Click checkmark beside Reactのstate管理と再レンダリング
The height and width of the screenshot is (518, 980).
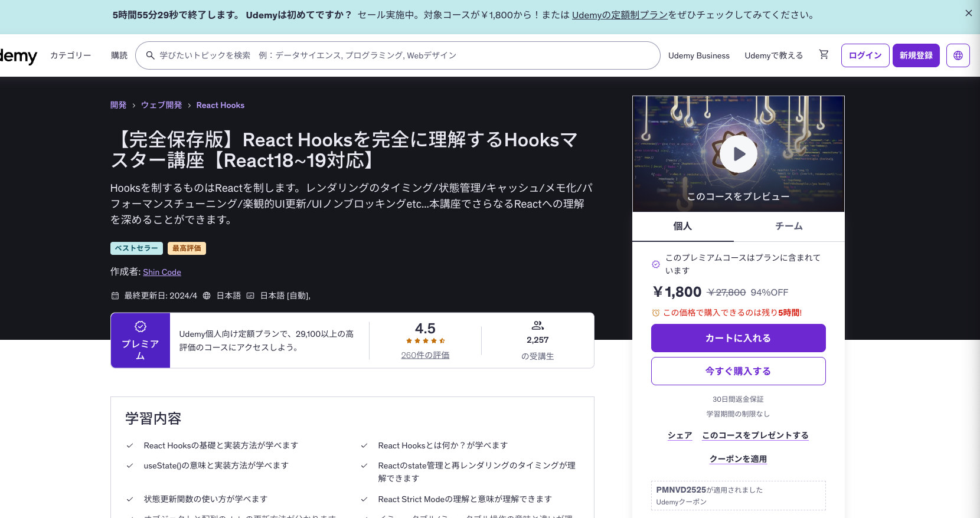click(x=364, y=465)
